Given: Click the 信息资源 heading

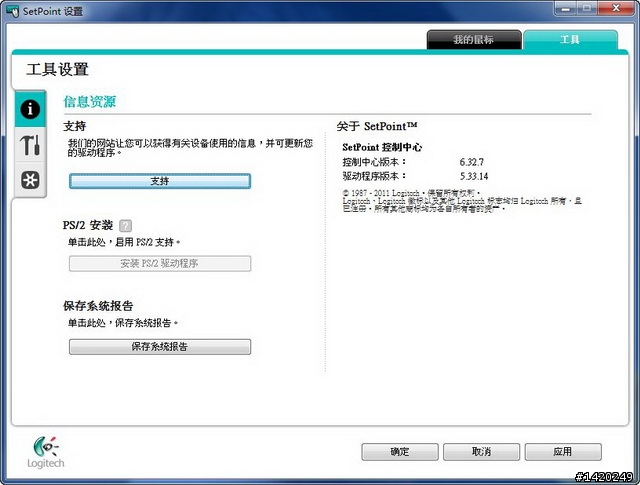Looking at the screenshot, I should pos(90,102).
